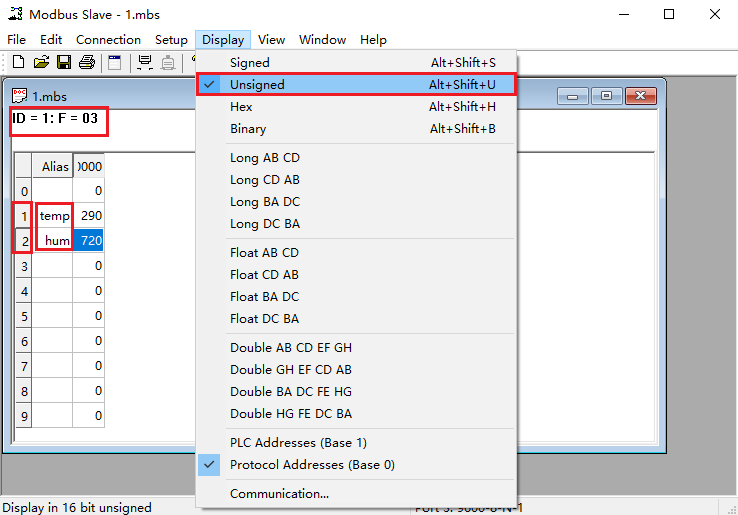Image resolution: width=738 pixels, height=515 pixels.
Task: Select Binary display format
Action: click(x=356, y=129)
